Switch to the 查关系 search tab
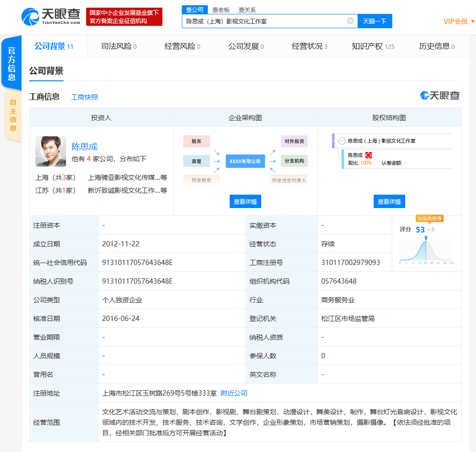Image resolution: width=476 pixels, height=452 pixels. (x=247, y=10)
